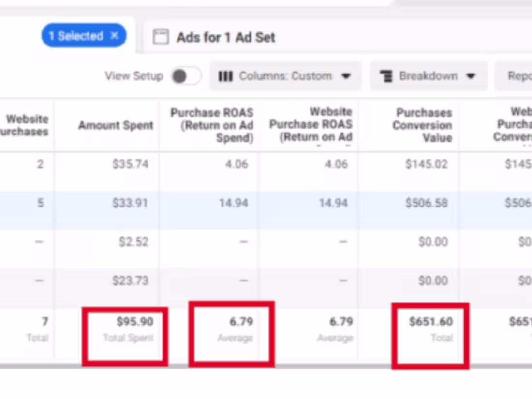The image size is (532, 399).
Task: Click the Ads for 1 Ad Set panel icon
Action: click(161, 37)
